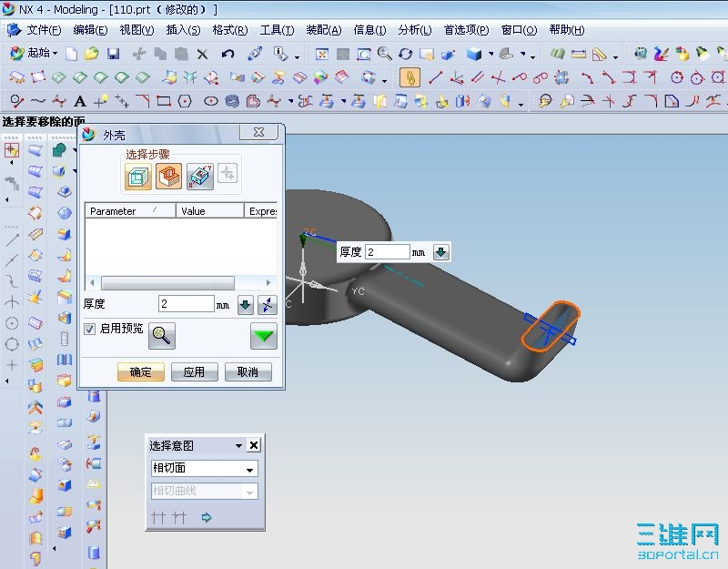728x569 pixels.
Task: Select the Zoom magnifier icon
Action: click(384, 54)
